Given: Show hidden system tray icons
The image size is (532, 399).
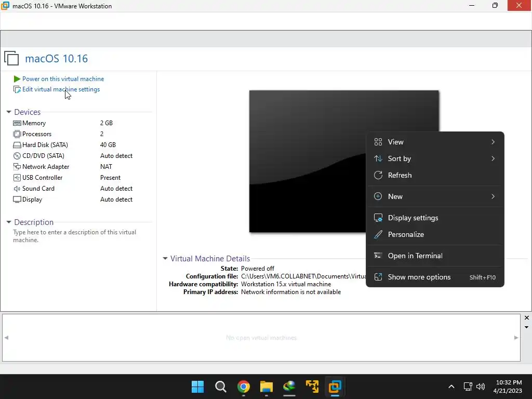Looking at the screenshot, I should pyautogui.click(x=451, y=387).
